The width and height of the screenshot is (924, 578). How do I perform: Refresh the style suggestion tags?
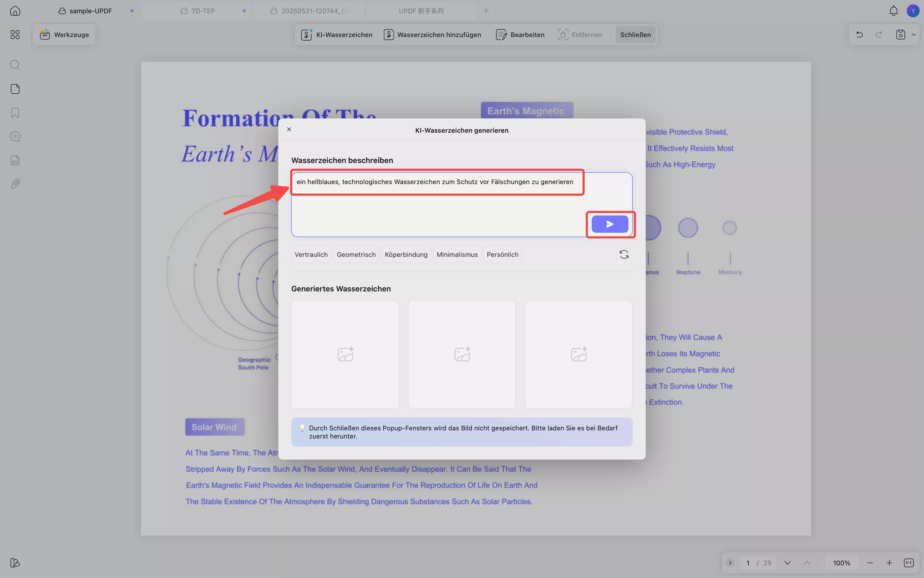[x=624, y=255]
